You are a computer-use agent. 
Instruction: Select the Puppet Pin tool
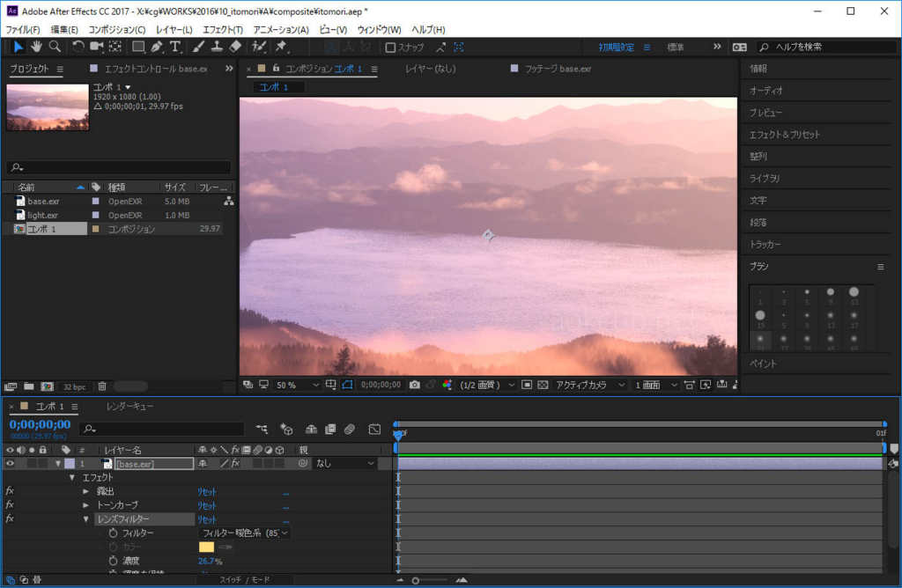point(281,47)
